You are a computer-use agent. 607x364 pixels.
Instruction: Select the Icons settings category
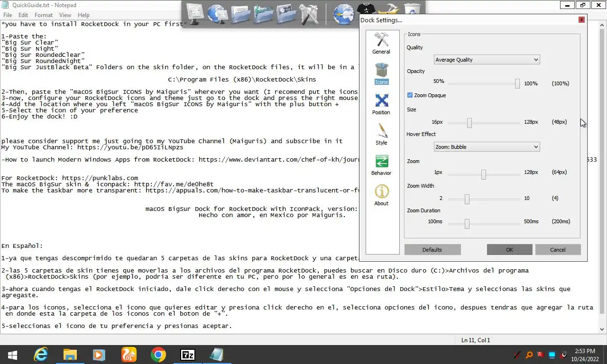381,74
